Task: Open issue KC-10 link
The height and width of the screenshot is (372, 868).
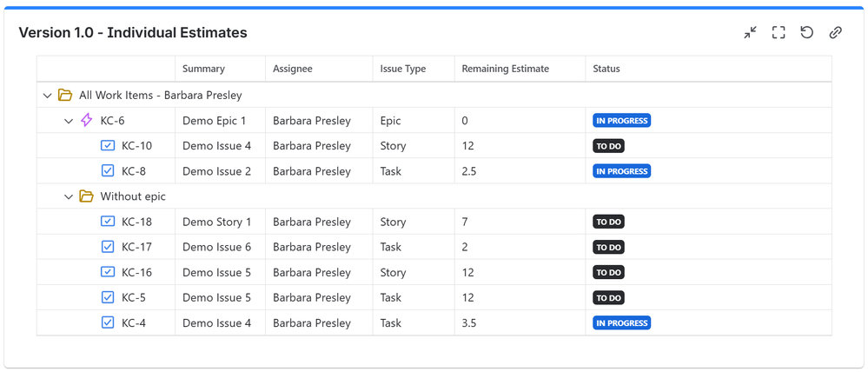Action: [x=136, y=146]
